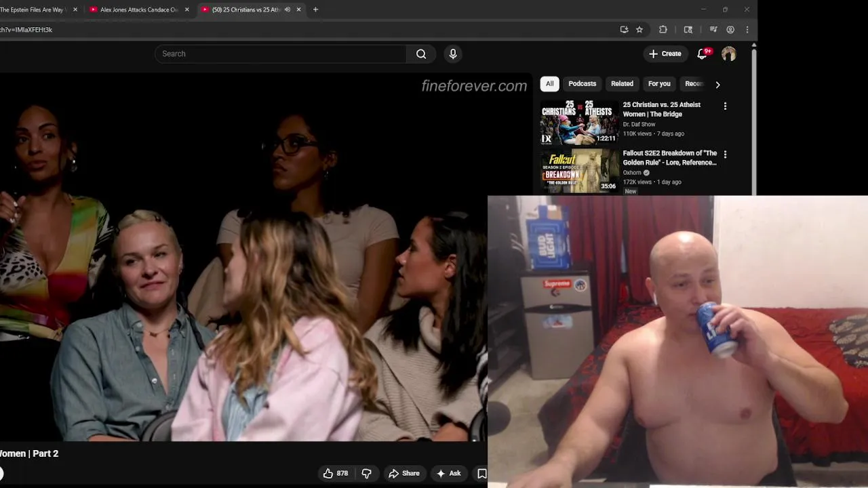
Task: Open options menu for Fallout S2E2 video
Action: tap(725, 155)
